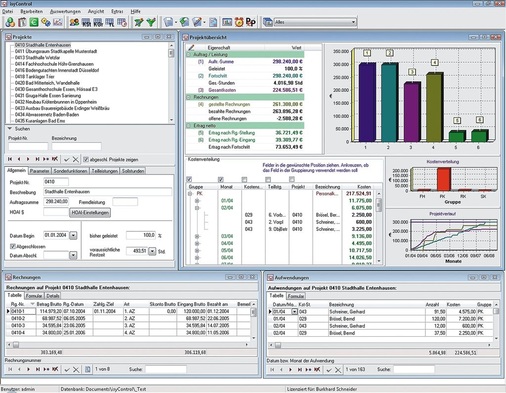Toggle the Monat grouping checkbox in Kostenverteilung
This screenshot has height=393, width=506.
(220, 179)
